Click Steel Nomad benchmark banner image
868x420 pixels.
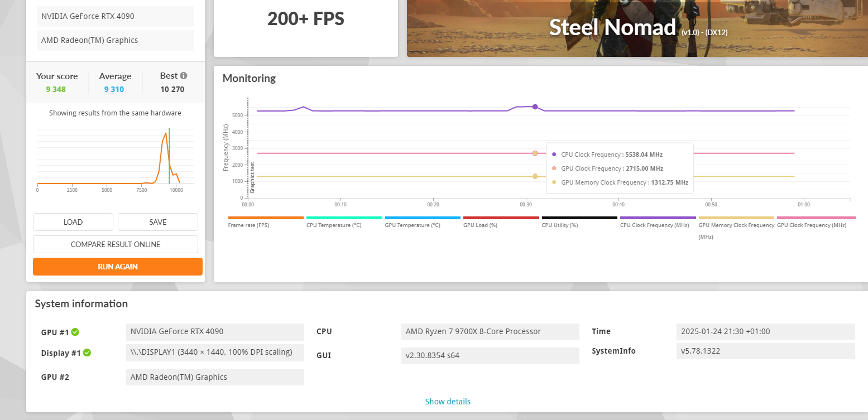(x=637, y=28)
